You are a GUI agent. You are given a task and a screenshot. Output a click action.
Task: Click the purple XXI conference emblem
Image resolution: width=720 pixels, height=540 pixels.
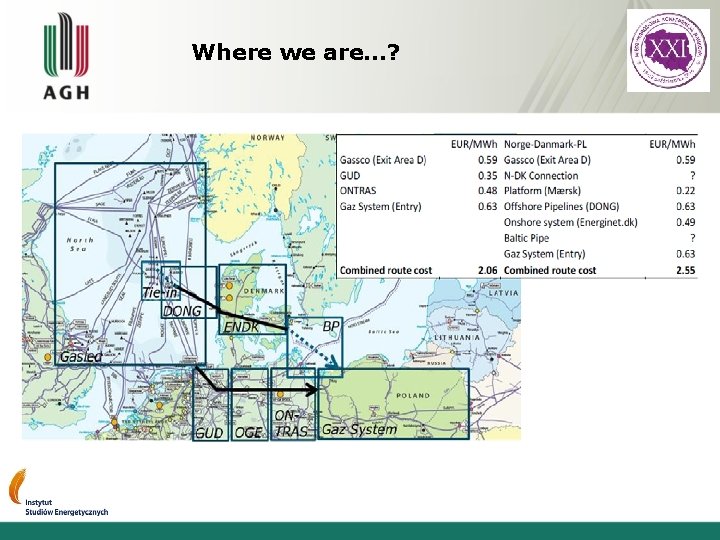[668, 51]
